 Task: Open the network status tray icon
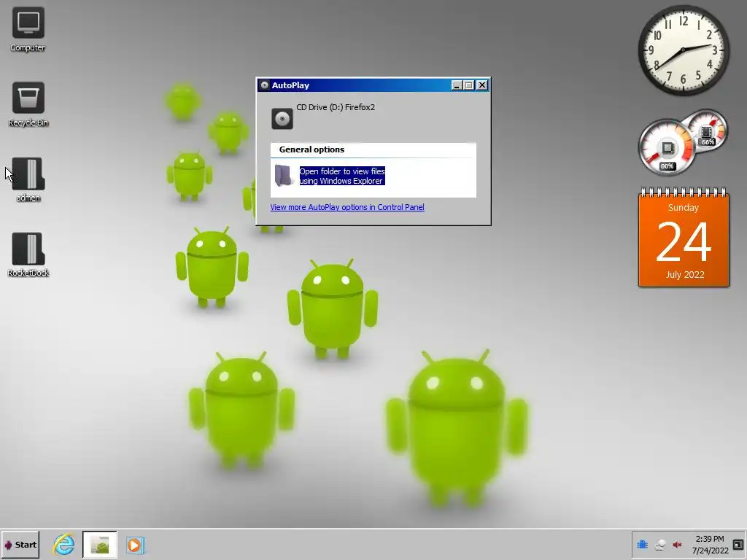(x=659, y=545)
